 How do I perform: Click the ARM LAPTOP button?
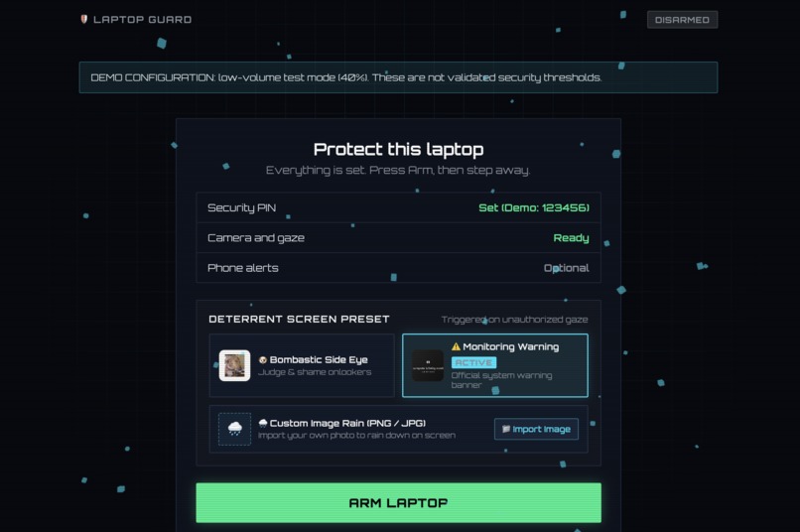(x=398, y=502)
